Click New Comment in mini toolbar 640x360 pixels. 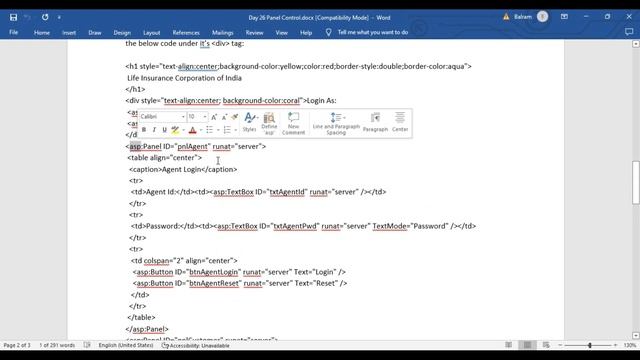click(293, 123)
